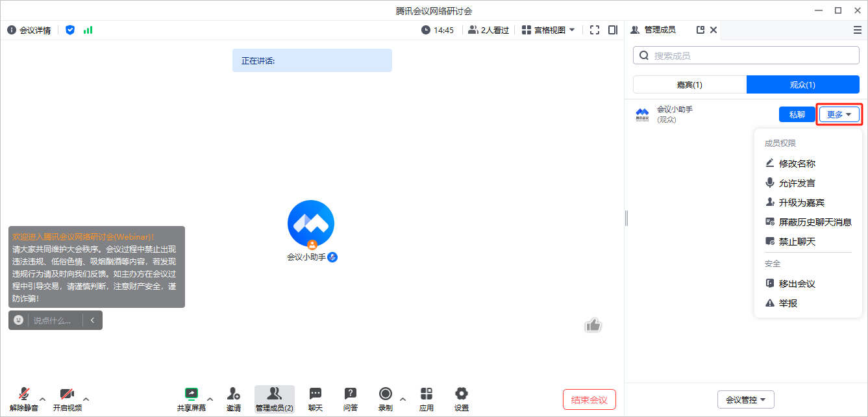Screen dimensions: 868x417
Task: Click the 管理成员 panel tab title
Action: click(660, 30)
